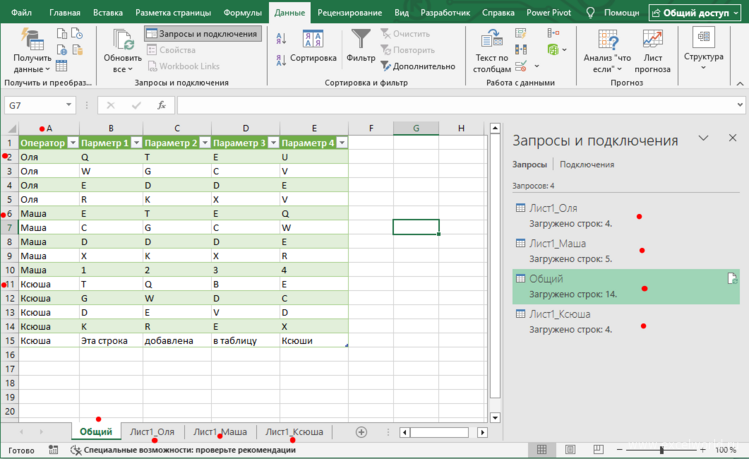Click the Сортировка sort icon

[313, 39]
